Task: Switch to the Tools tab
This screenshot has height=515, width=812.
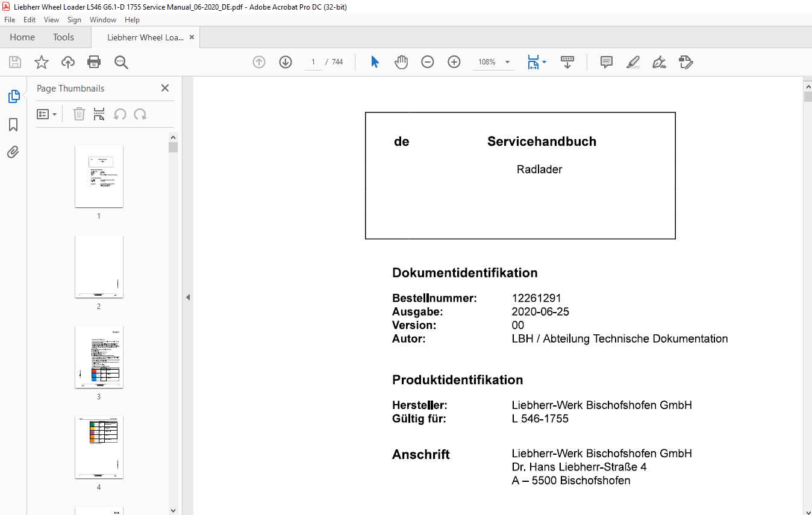Action: pos(63,37)
